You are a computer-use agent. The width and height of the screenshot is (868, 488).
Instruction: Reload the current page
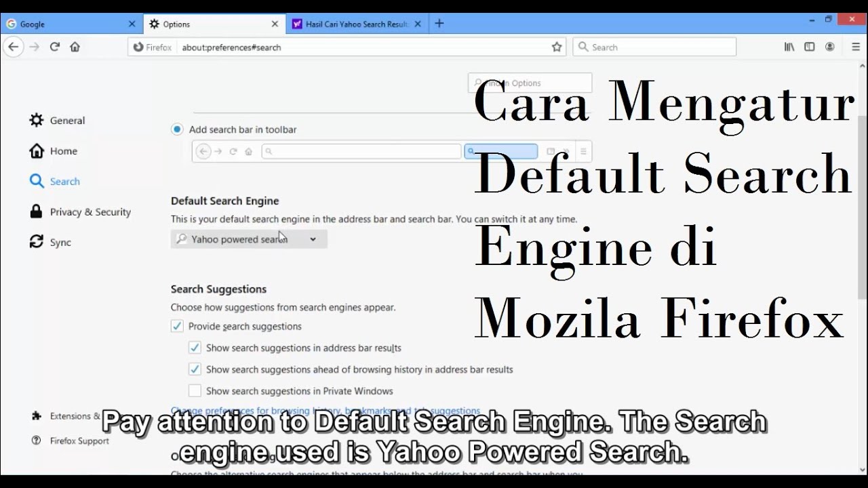(x=55, y=47)
